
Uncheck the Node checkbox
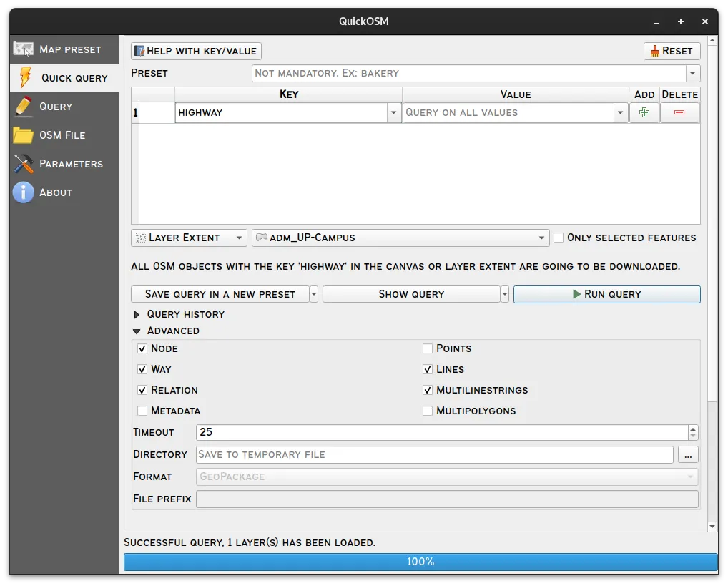[142, 348]
